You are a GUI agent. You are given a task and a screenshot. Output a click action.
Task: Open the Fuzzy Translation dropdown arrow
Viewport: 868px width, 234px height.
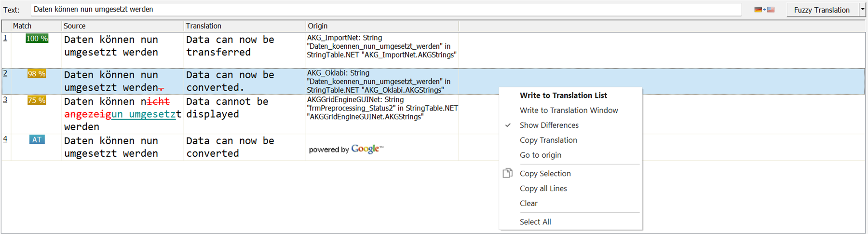(862, 10)
